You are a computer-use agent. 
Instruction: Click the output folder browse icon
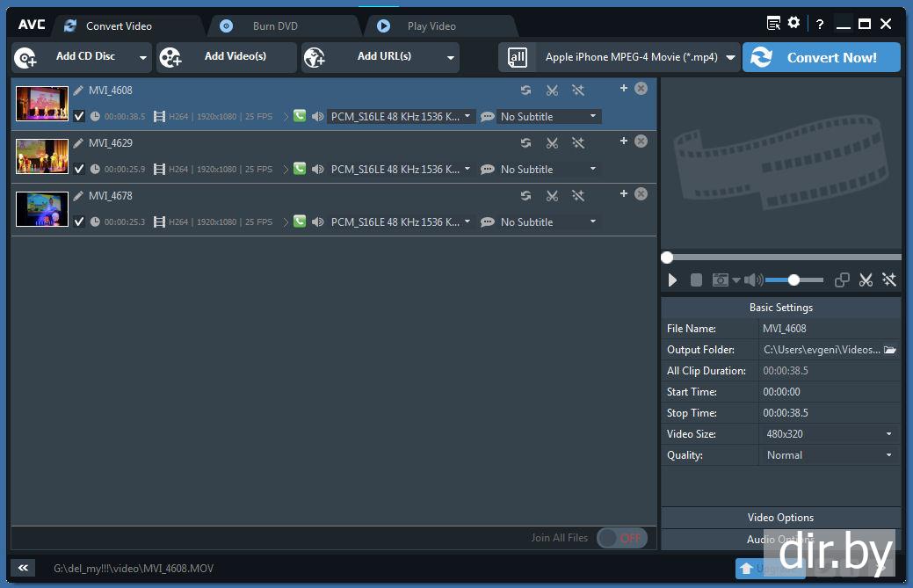[889, 350]
